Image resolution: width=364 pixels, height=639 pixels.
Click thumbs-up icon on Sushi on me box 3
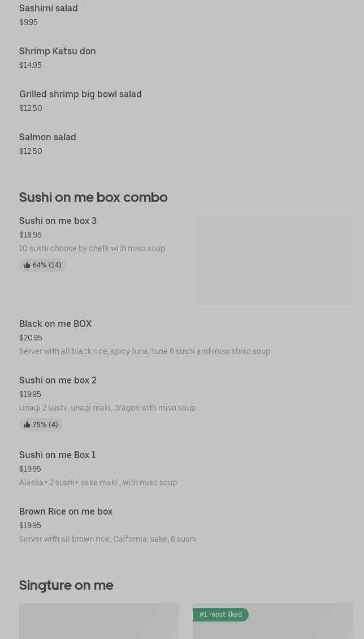coord(27,265)
